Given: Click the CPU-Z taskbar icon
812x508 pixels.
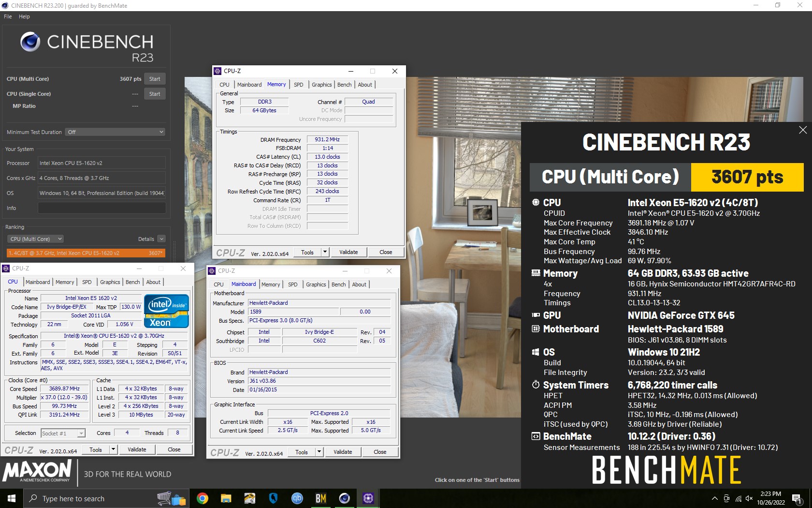Looking at the screenshot, I should point(368,498).
